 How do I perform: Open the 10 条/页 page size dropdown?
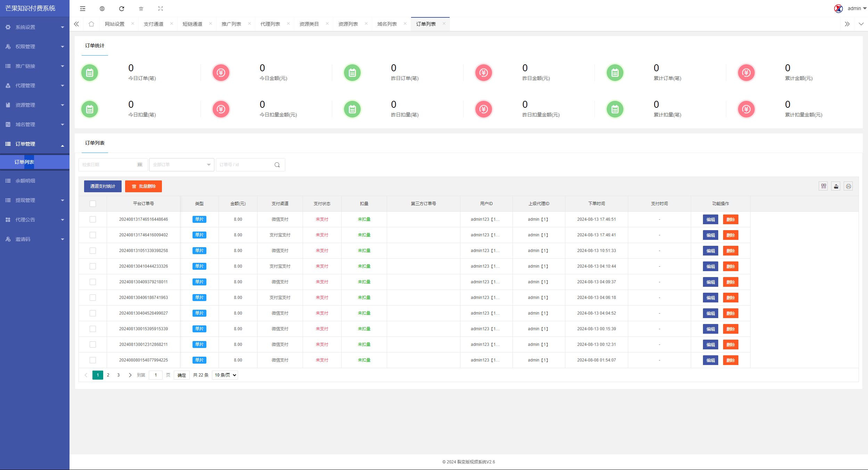click(x=225, y=375)
